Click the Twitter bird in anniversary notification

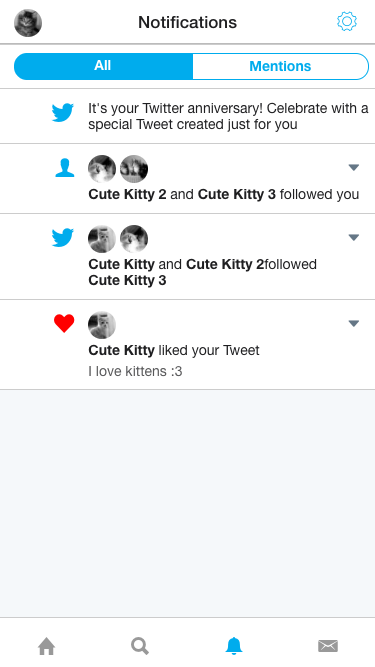(x=62, y=113)
